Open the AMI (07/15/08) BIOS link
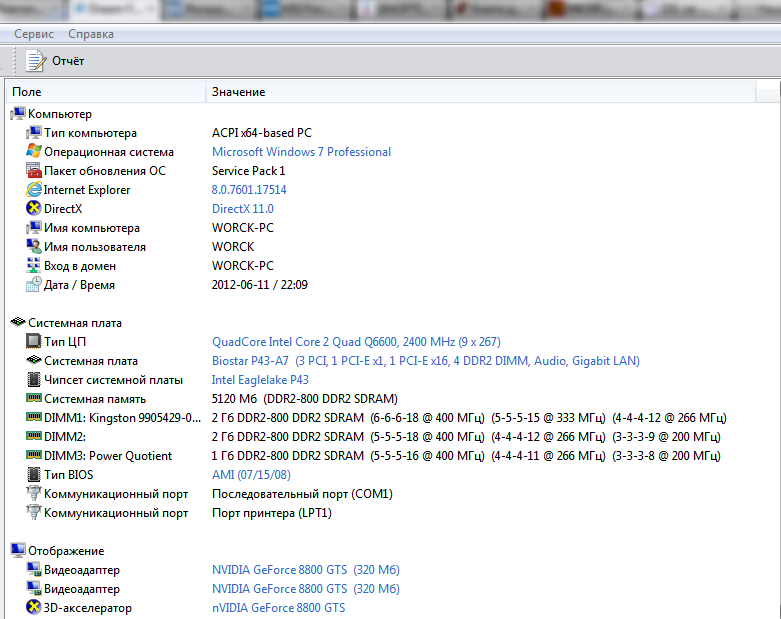This screenshot has width=781, height=619. click(251, 475)
